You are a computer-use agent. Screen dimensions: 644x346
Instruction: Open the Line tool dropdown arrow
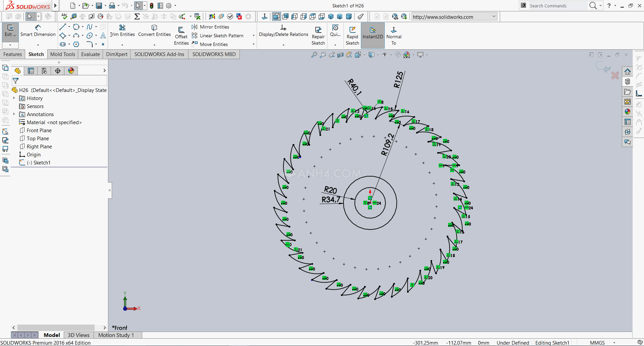(69, 27)
